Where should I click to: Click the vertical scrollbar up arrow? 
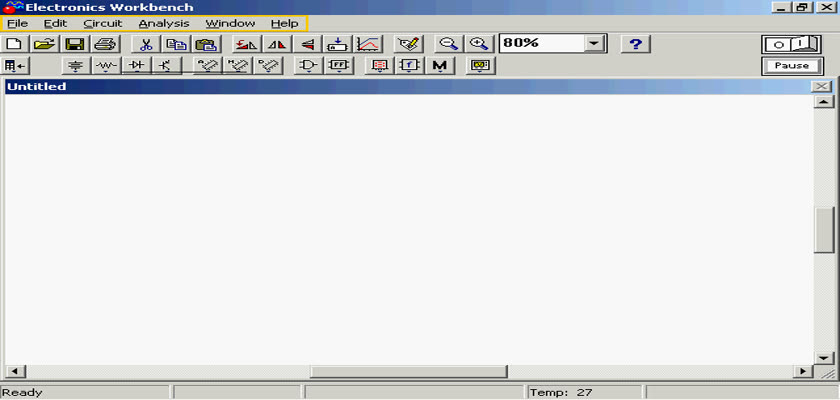point(824,102)
